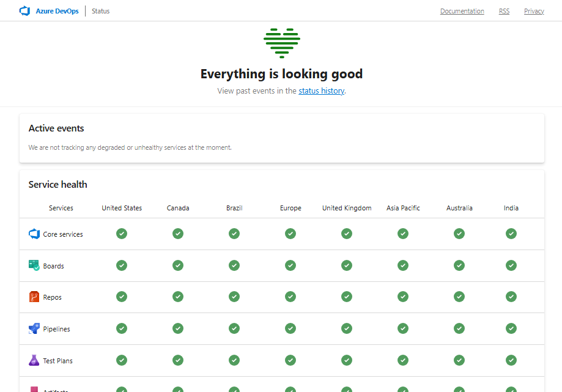Click the India column header
The width and height of the screenshot is (562, 392).
[511, 208]
